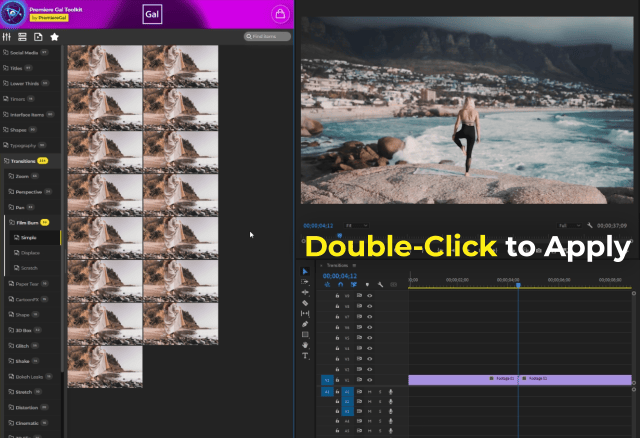Toggle sync lock on track A1
640x438 pixels.
click(359, 392)
